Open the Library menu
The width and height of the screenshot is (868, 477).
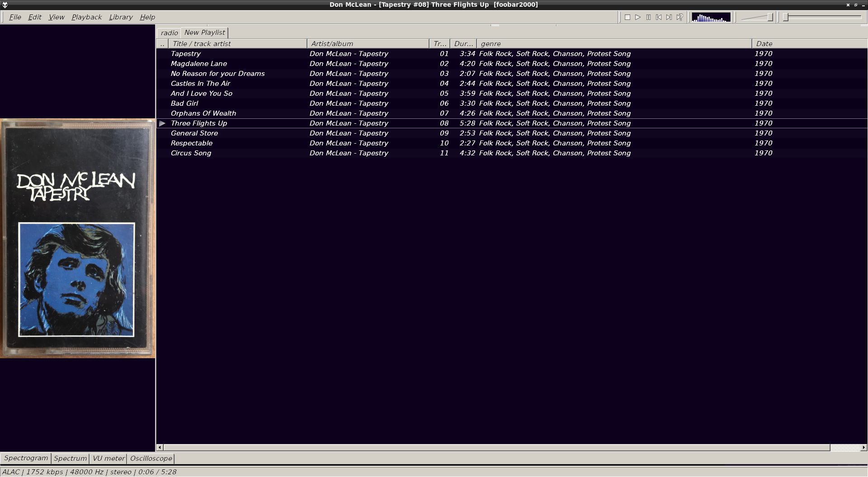121,17
